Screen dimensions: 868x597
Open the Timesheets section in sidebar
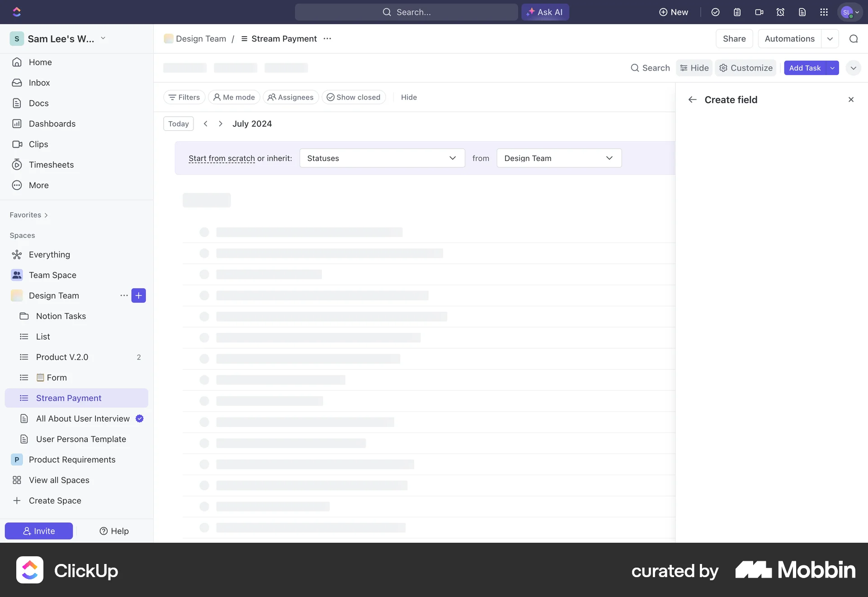pos(51,165)
